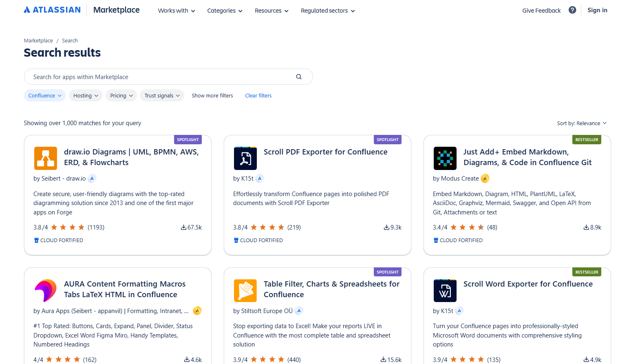Open Table Filter, Charts & Spreadsheets title

[331, 289]
